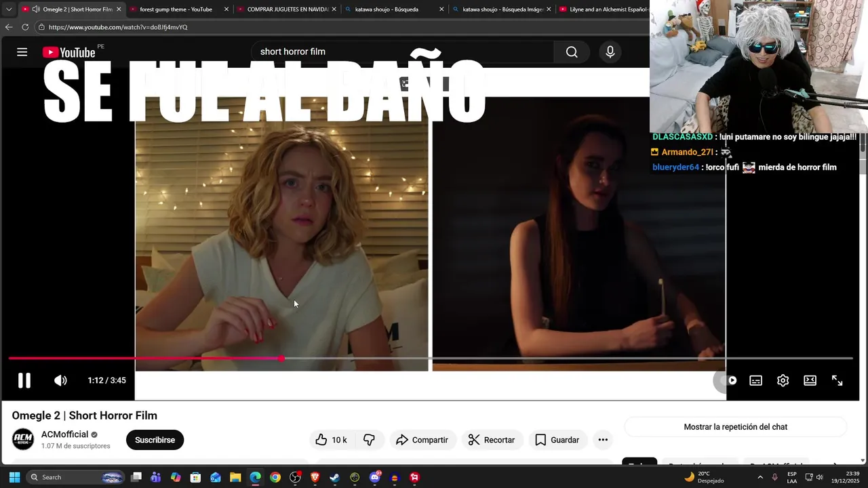The width and height of the screenshot is (868, 488).
Task: Click the page scrollbar down arrow
Action: (863, 460)
